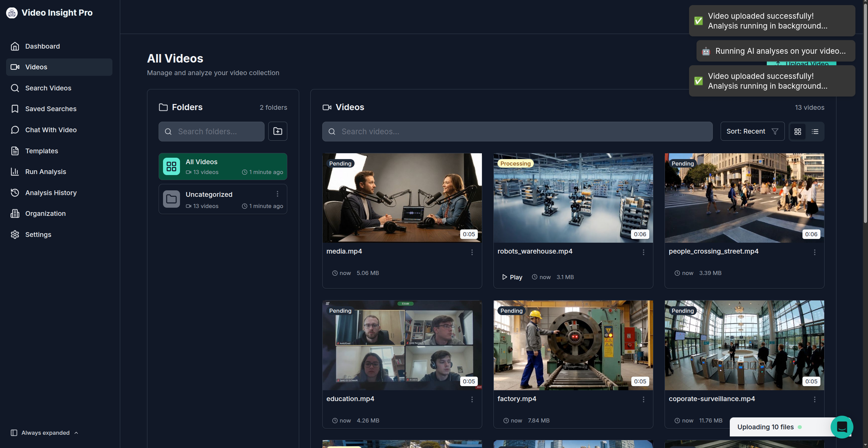Open the Sort: Recent dropdown
868x448 pixels.
[x=752, y=131]
